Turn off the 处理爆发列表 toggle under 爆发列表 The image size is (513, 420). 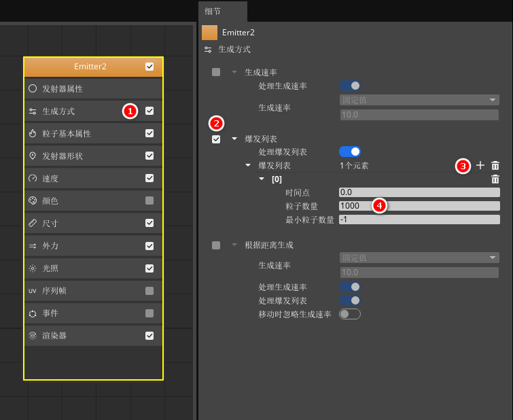point(349,152)
